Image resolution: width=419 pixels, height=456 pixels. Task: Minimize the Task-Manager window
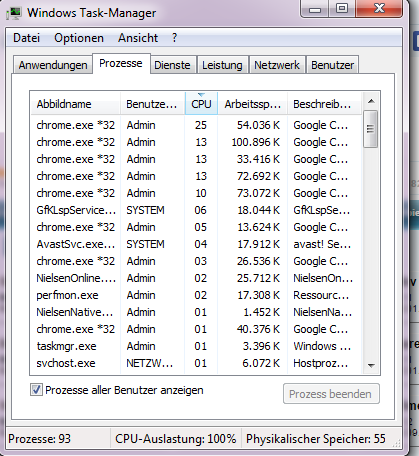tap(315, 9)
